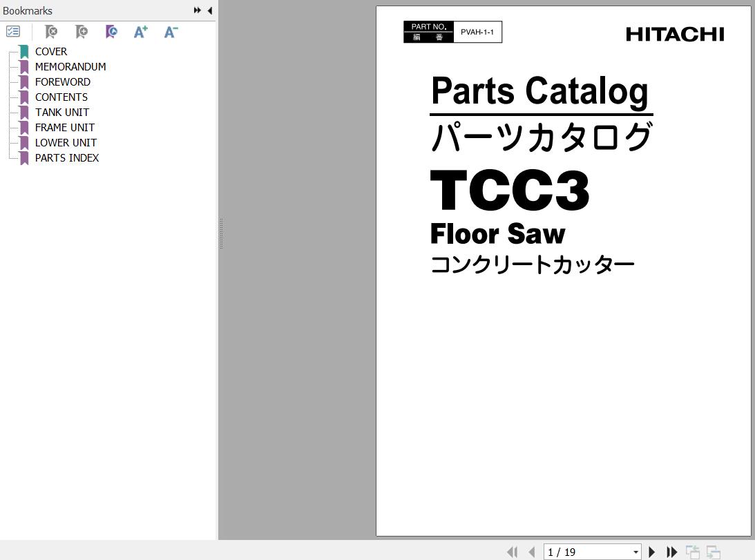The width and height of the screenshot is (755, 560).
Task: Jump to the FOREWORD bookmark
Action: click(63, 82)
